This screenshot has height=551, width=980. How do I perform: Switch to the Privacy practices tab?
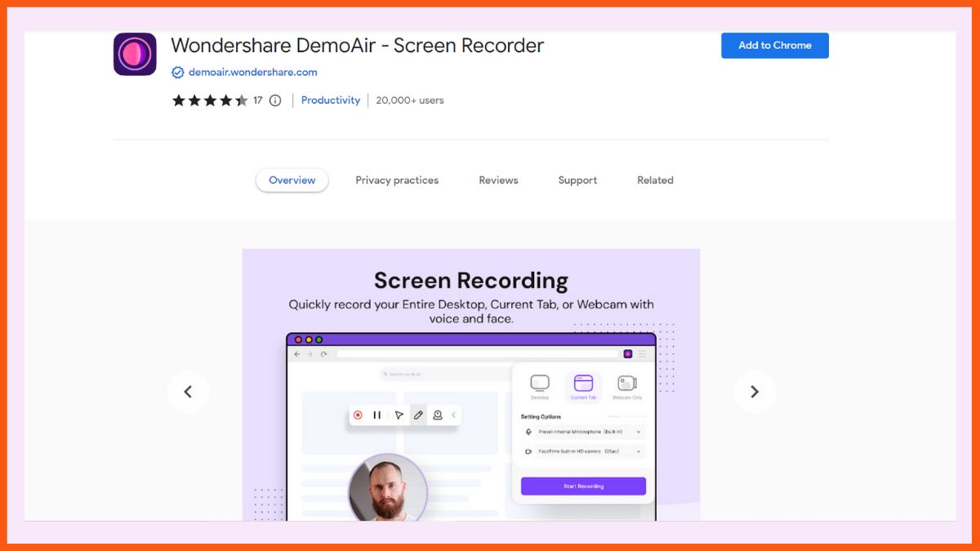pyautogui.click(x=397, y=180)
